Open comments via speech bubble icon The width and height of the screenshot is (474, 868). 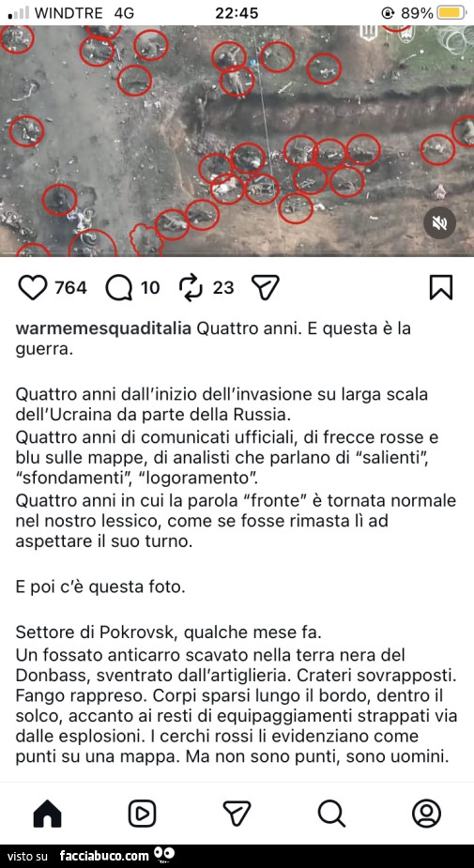tap(118, 288)
